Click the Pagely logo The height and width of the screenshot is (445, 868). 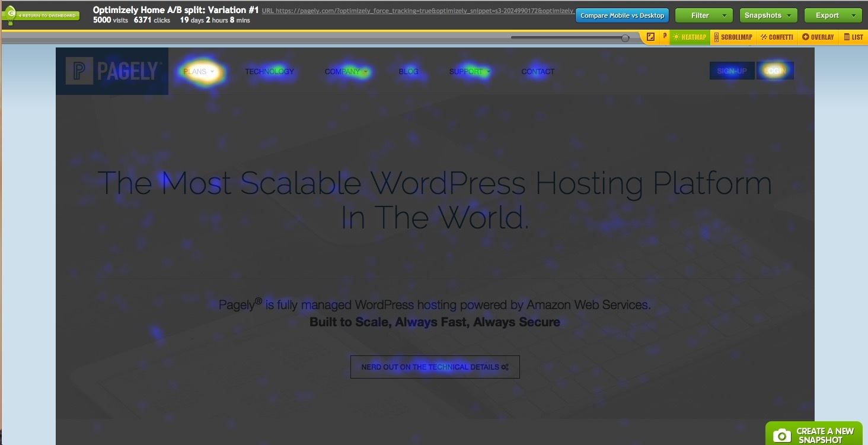pos(112,71)
